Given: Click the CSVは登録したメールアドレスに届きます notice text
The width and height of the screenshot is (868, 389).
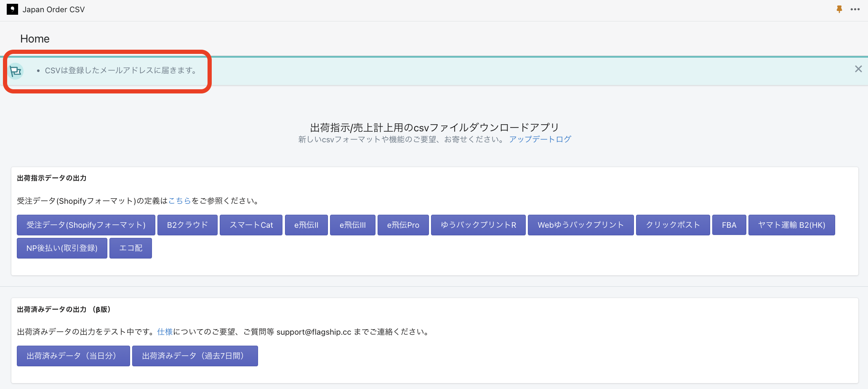Looking at the screenshot, I should coord(121,70).
